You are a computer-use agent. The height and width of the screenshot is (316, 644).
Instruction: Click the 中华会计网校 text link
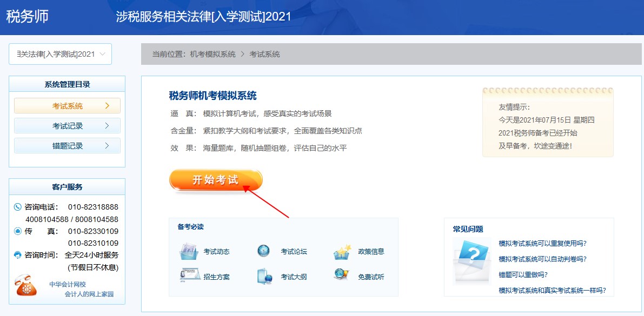pos(68,284)
